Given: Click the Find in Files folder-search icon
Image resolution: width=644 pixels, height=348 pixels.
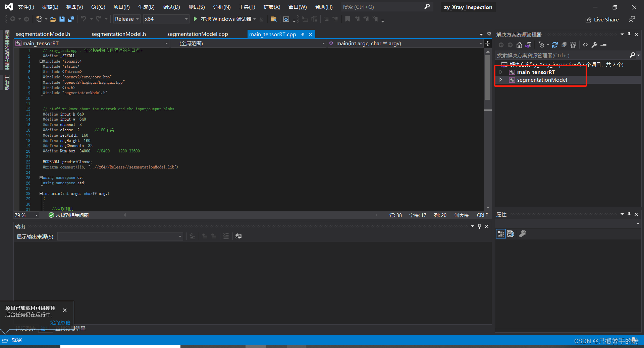Looking at the screenshot, I should click(x=274, y=19).
